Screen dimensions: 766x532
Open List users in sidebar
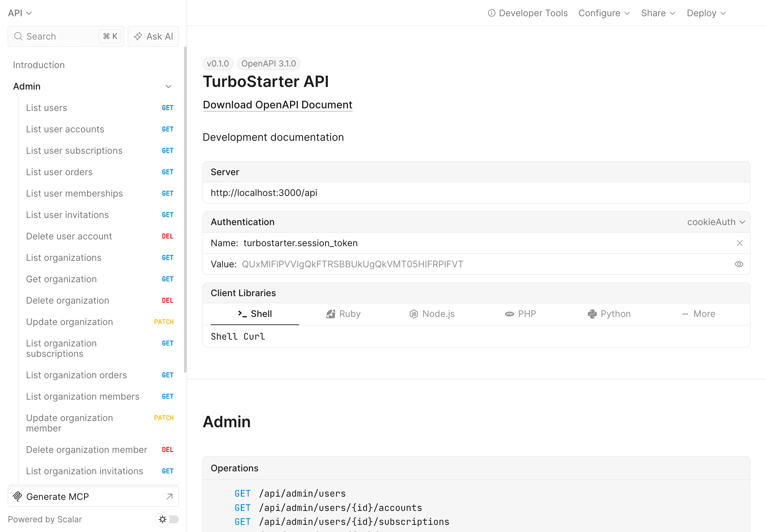(x=99, y=108)
